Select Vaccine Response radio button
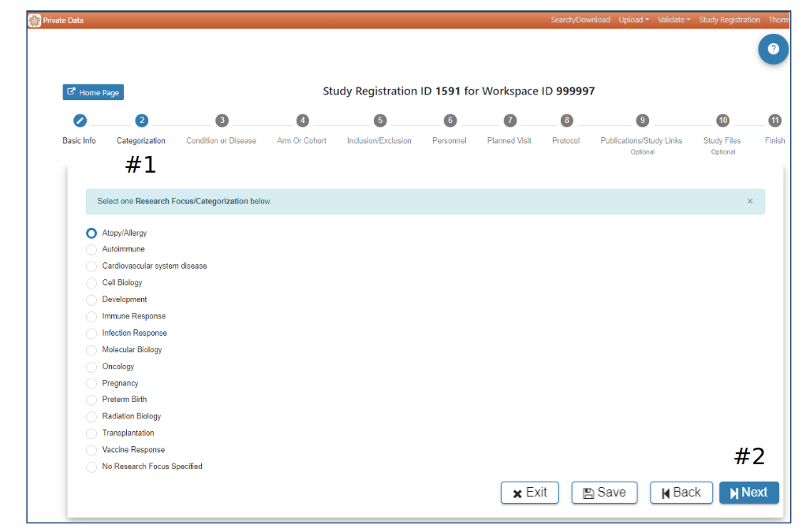Image resolution: width=806 pixels, height=532 pixels. 91,450
